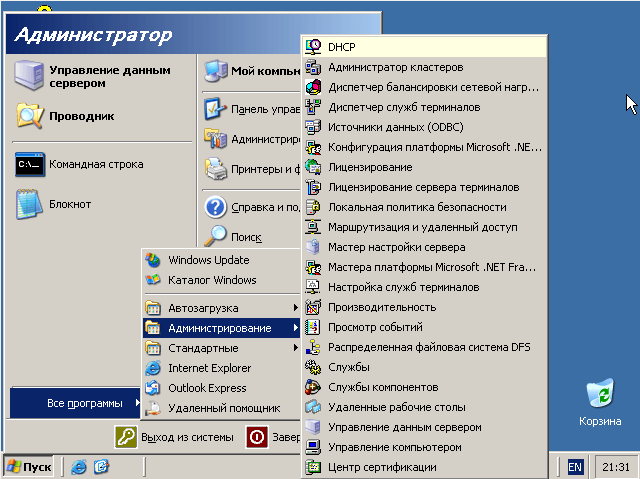The height and width of the screenshot is (479, 640).
Task: Click the Пуск start button
Action: [x=29, y=467]
